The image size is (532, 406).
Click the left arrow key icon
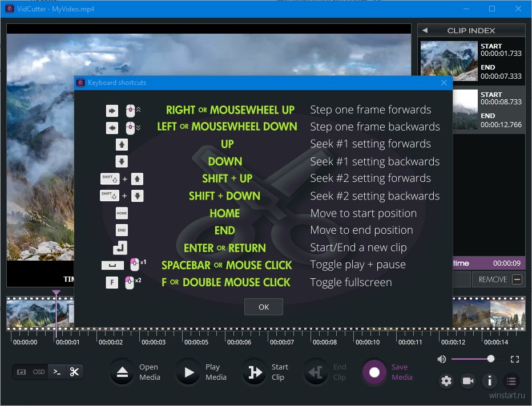[x=112, y=128]
